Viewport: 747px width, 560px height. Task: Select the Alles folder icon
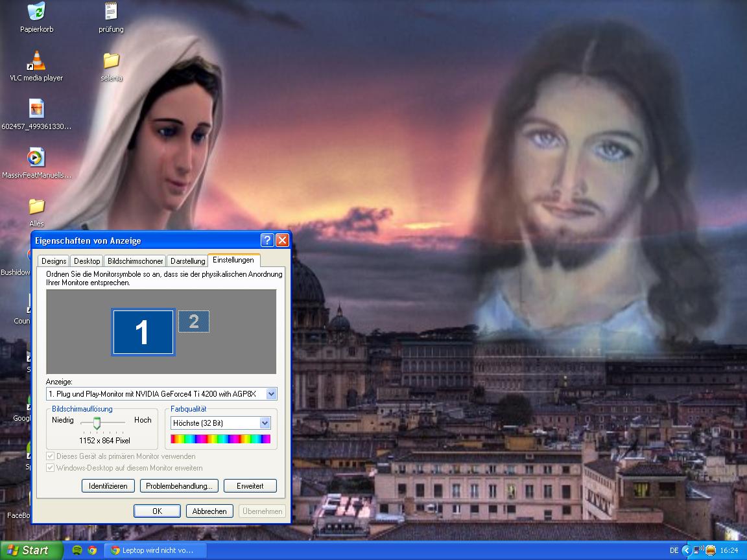coord(36,207)
